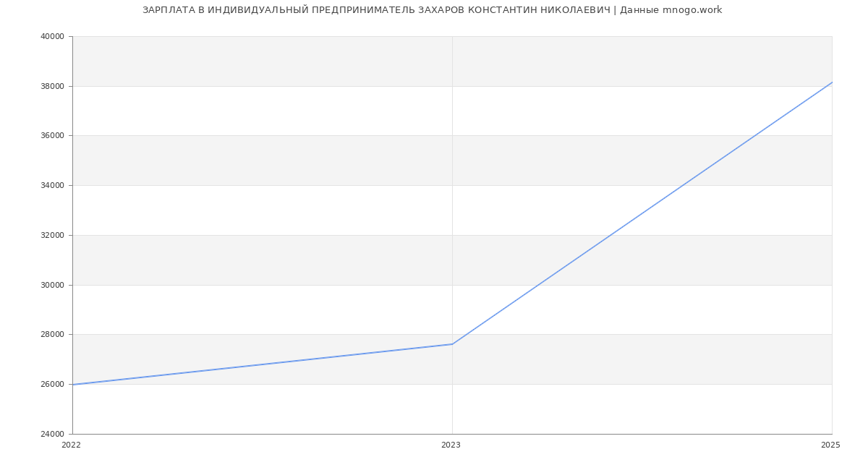Viewport: 868px width, 470px height.
Task: Select the 2023 x-axis label
Action: click(x=451, y=445)
